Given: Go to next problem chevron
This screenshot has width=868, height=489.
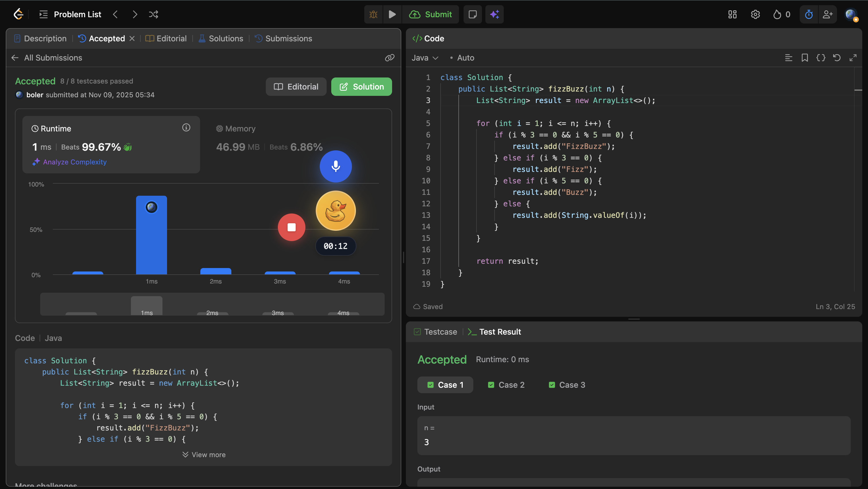Looking at the screenshot, I should 135,14.
